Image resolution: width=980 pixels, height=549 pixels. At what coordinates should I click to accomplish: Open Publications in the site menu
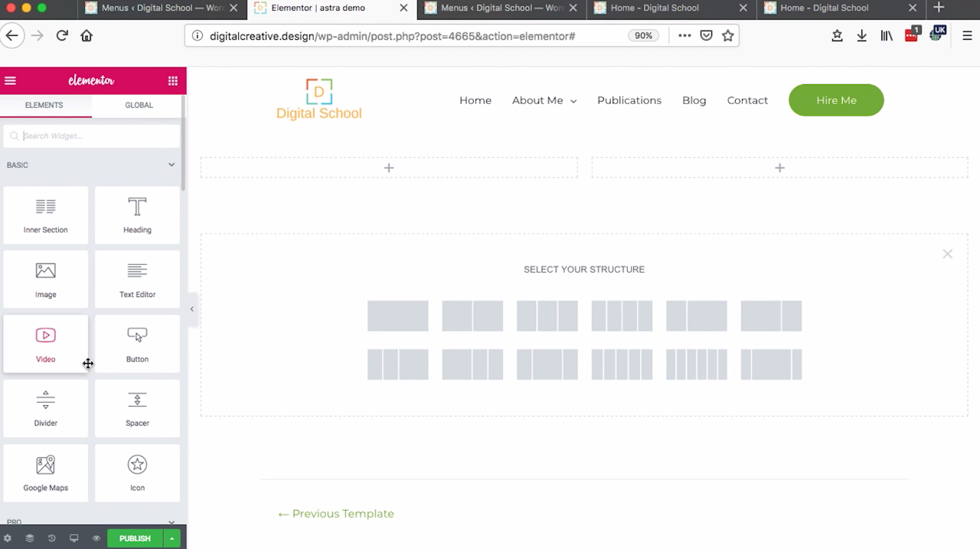coord(629,100)
